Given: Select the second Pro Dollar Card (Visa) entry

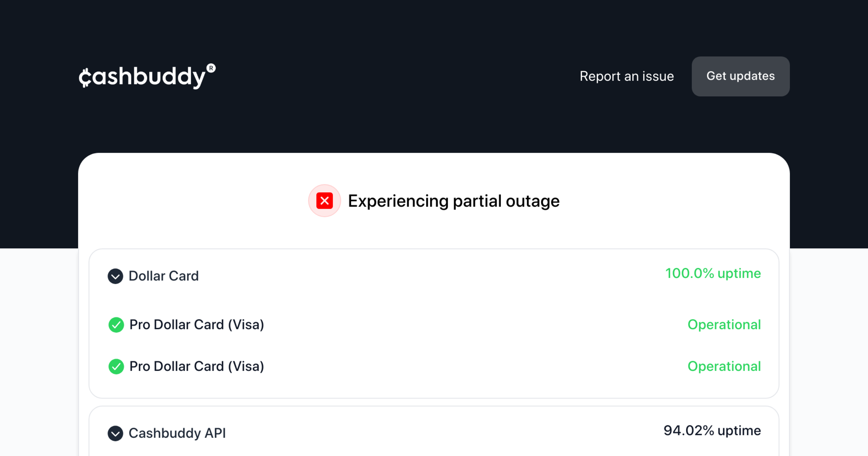Looking at the screenshot, I should 197,366.
